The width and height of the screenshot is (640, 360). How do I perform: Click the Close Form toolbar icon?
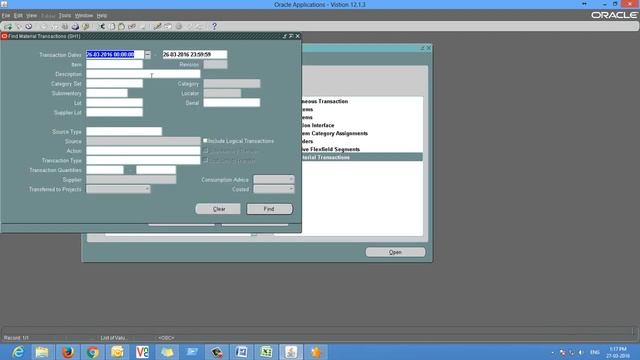[86, 27]
